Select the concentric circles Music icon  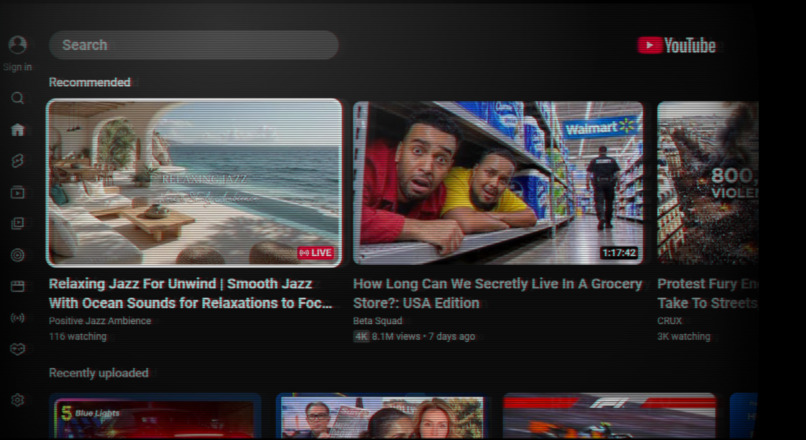(17, 255)
